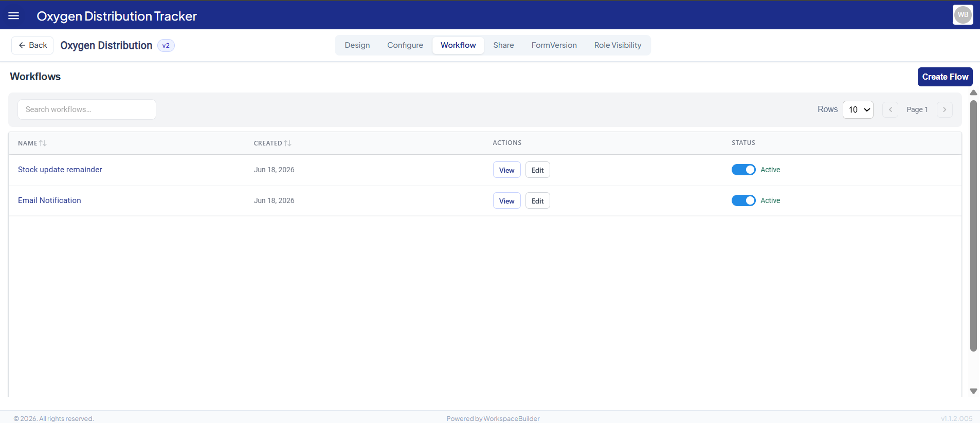Go to next page chevron
The width and height of the screenshot is (980, 423).
945,109
